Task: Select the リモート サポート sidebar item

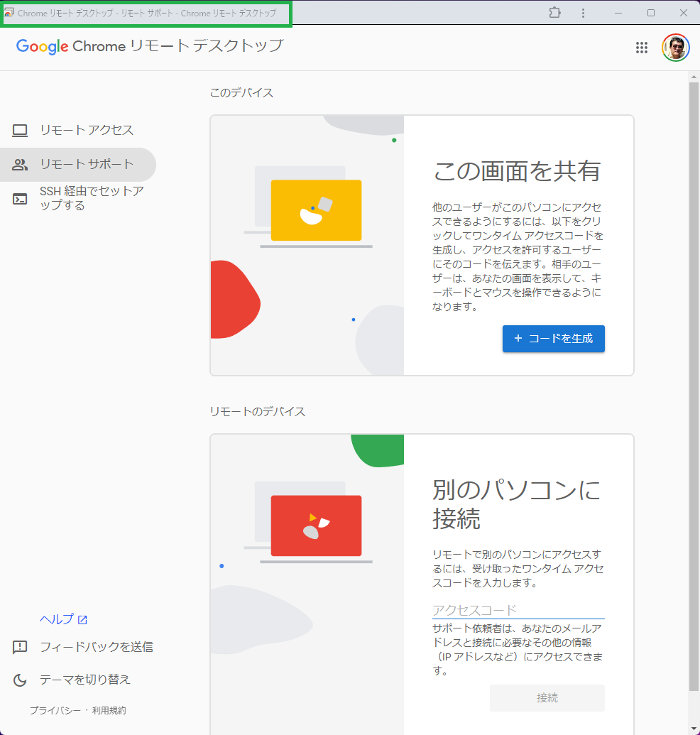Action: pyautogui.click(x=78, y=165)
